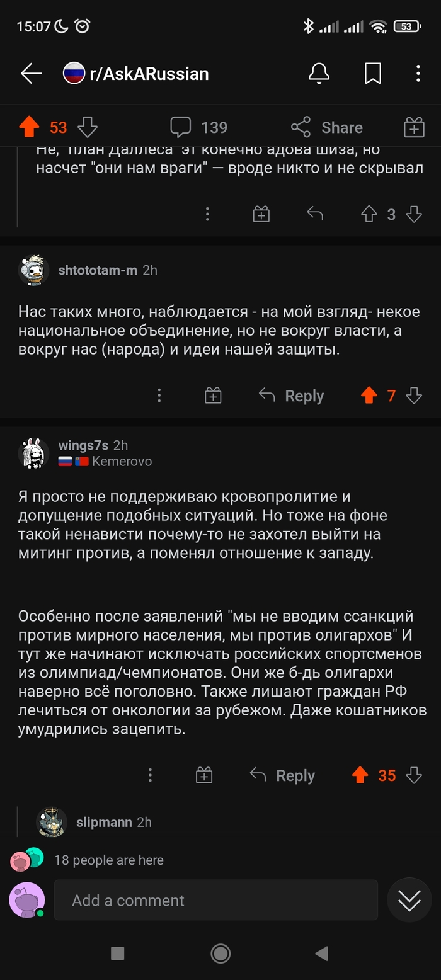The image size is (441, 980).
Task: Open options menu on wings7s's comment
Action: [x=150, y=775]
